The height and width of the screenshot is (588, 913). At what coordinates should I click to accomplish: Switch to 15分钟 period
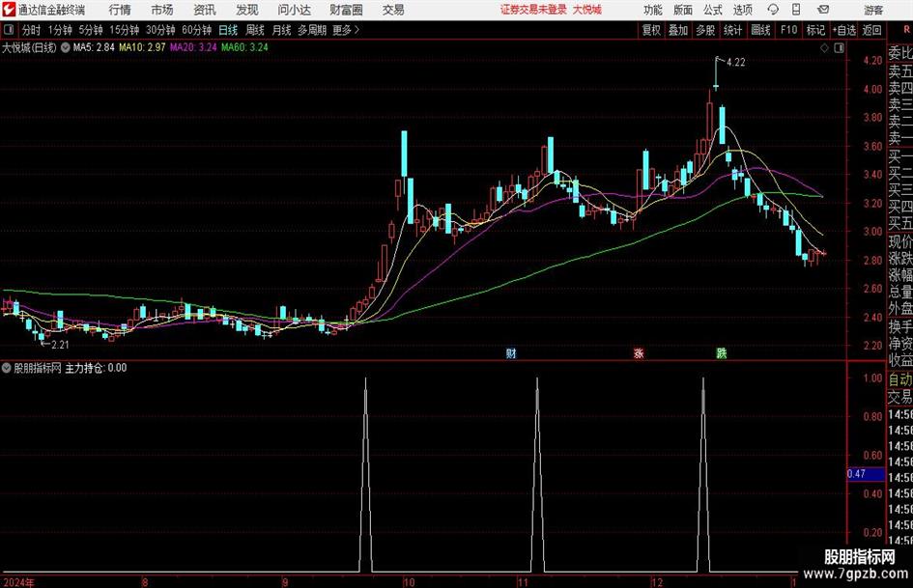[x=124, y=30]
